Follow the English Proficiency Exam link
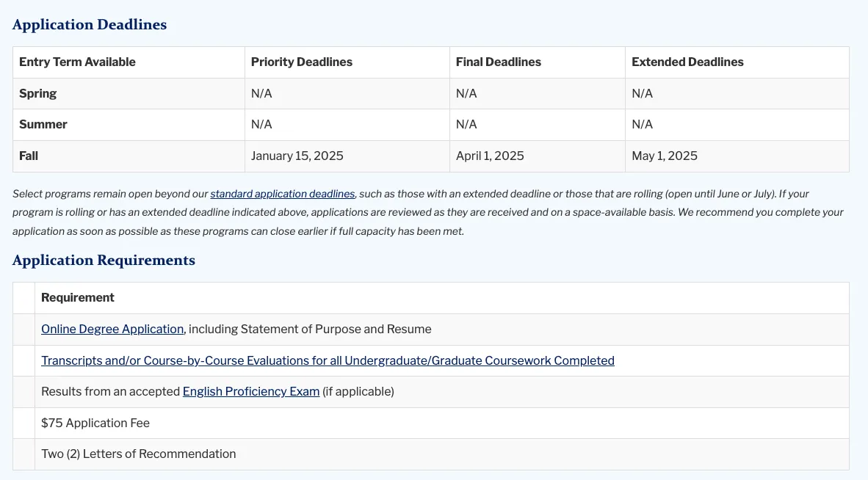 250,392
